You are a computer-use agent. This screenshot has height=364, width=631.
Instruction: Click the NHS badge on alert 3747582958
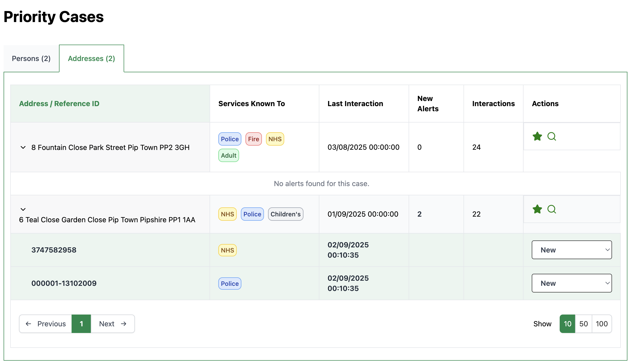coord(227,250)
